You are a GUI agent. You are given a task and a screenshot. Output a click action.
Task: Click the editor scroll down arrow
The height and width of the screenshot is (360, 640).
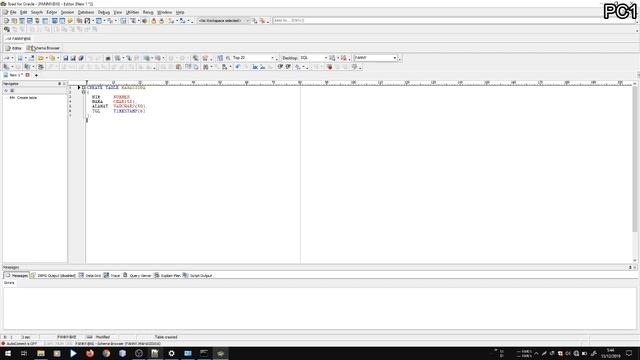(635, 260)
